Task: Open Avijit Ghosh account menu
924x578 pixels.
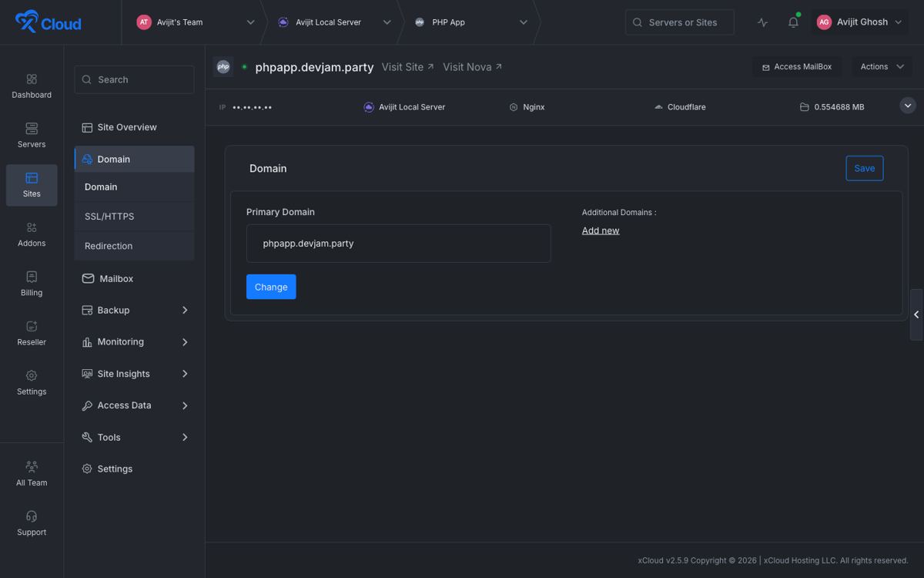Action: 859,22
